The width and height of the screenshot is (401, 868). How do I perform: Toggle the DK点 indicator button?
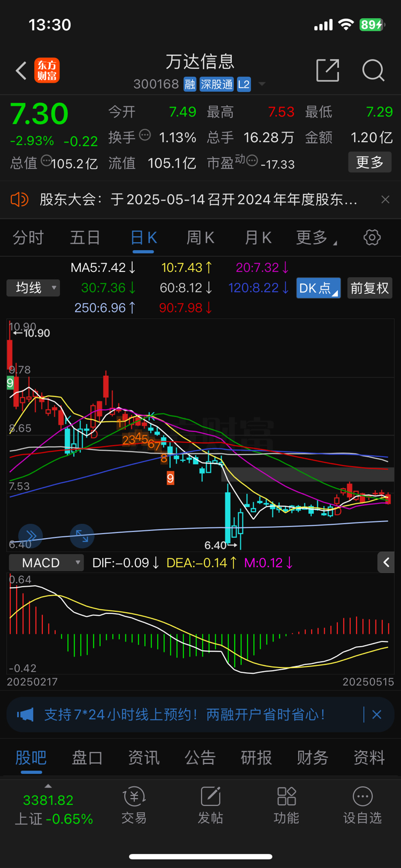click(x=319, y=288)
